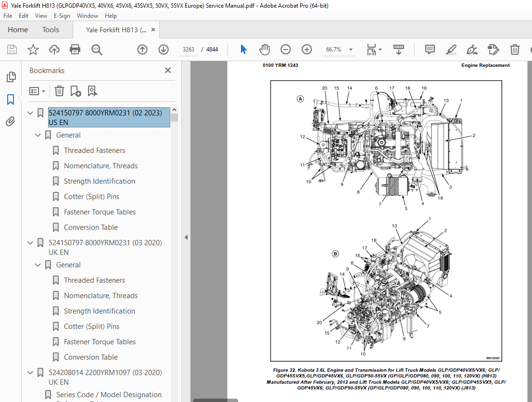Select second Conversion Table bookmark
The image size is (532, 402).
pos(91,357)
